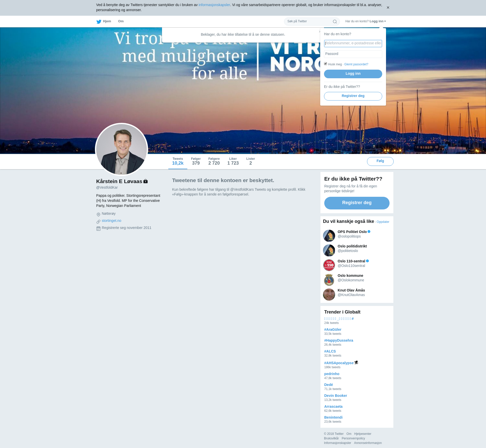The width and height of the screenshot is (486, 448).
Task: Switch to the Følgere tab
Action: click(x=214, y=161)
